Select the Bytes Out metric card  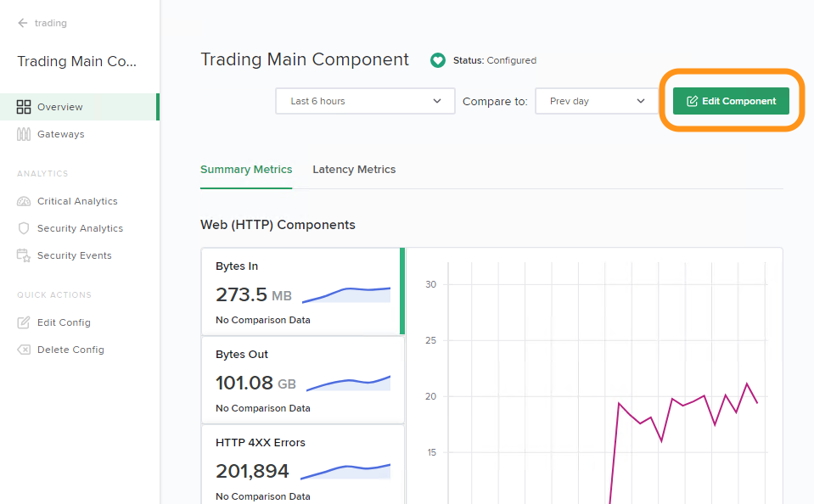pyautogui.click(x=303, y=379)
